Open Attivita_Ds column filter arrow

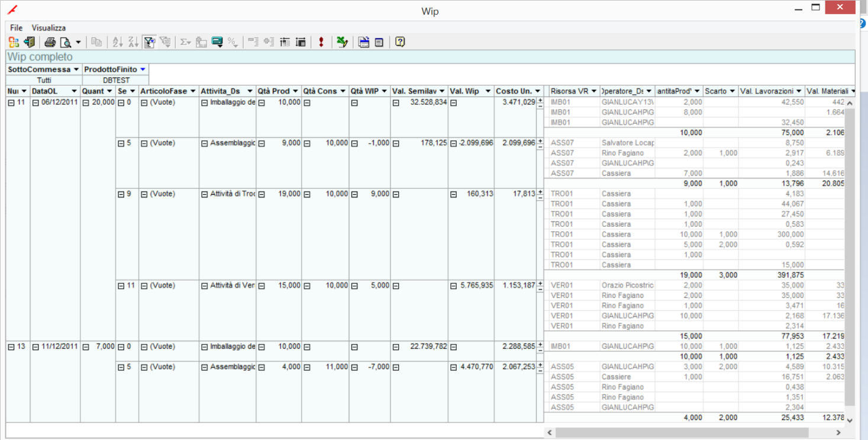[250, 91]
